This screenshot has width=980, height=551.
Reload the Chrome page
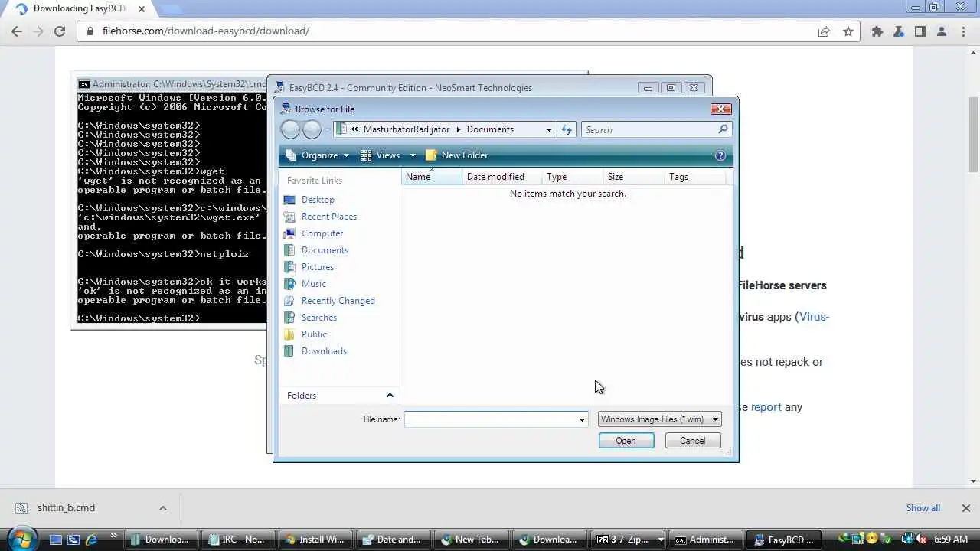tap(60, 31)
